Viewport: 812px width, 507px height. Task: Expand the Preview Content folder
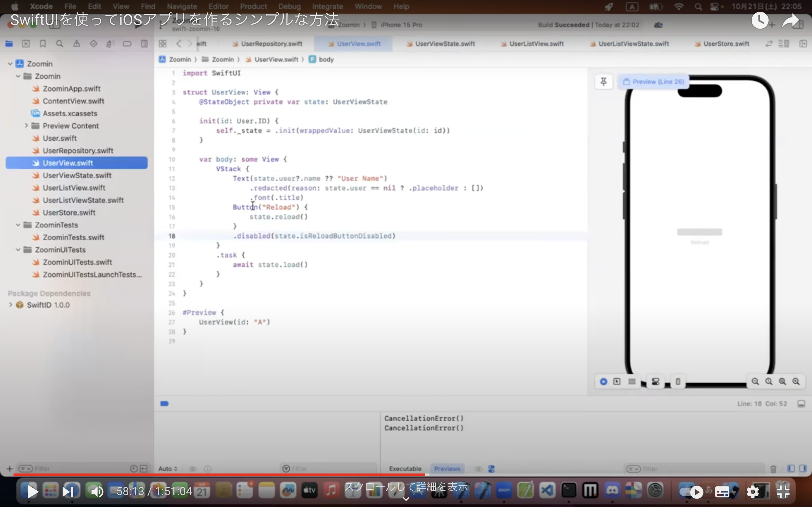[x=26, y=126]
